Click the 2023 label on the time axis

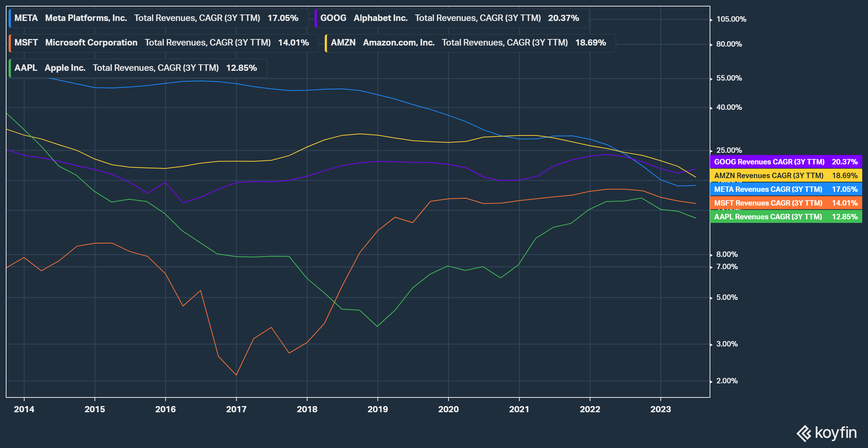pos(661,409)
